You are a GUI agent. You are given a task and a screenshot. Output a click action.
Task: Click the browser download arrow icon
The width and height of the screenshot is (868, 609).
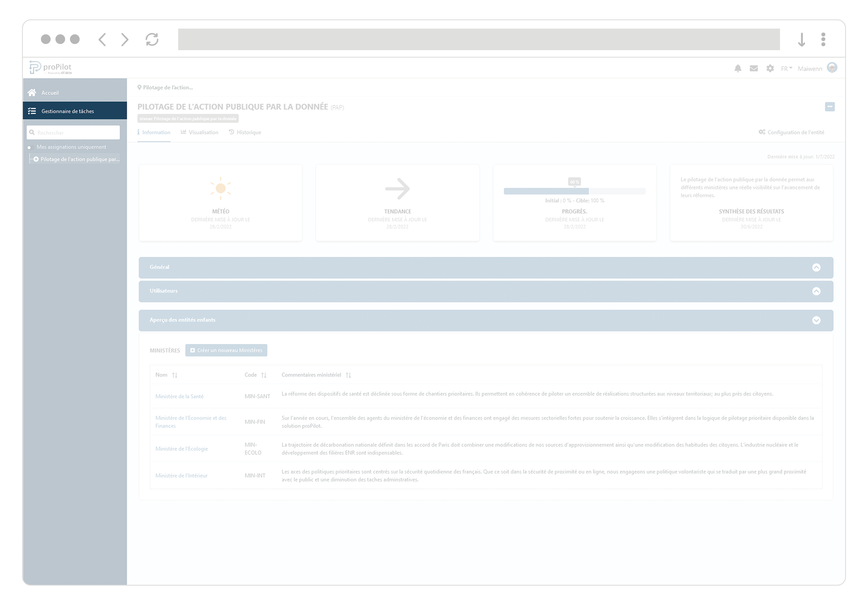pos(801,40)
